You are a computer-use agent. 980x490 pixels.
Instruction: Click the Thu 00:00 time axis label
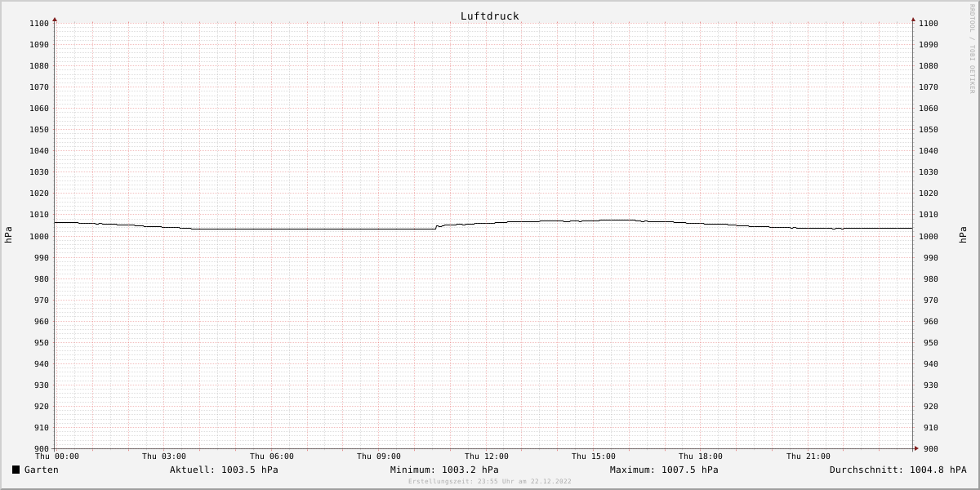(x=57, y=457)
